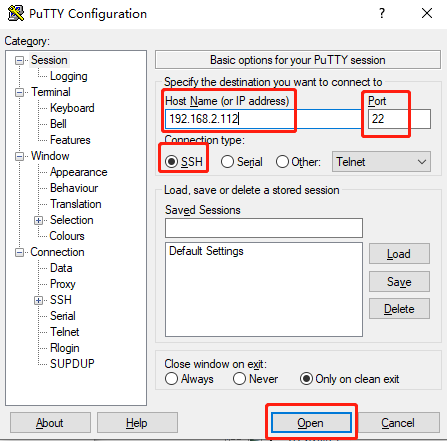
Task: Select the Proxy settings item
Action: (63, 284)
